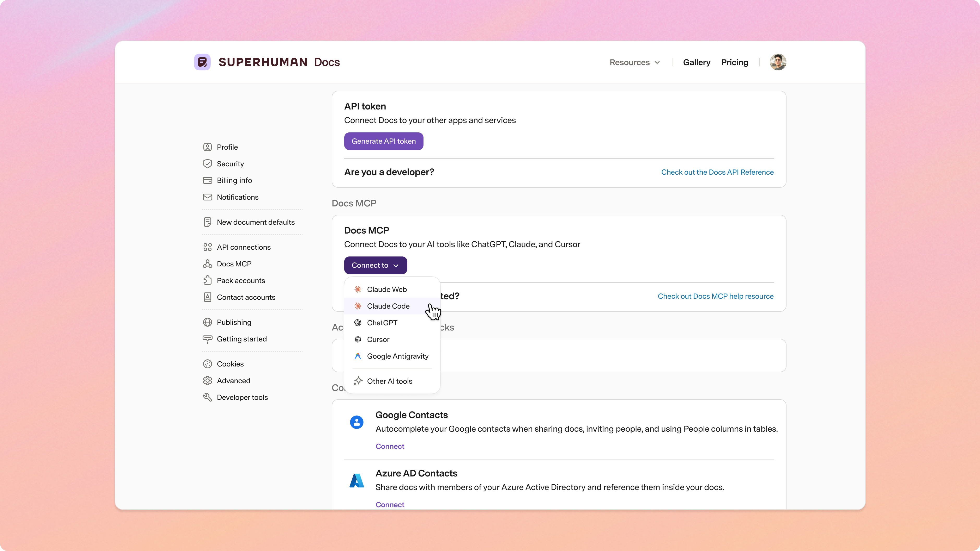Open Getting started section
Screen dimensions: 980x551
tap(235, 339)
